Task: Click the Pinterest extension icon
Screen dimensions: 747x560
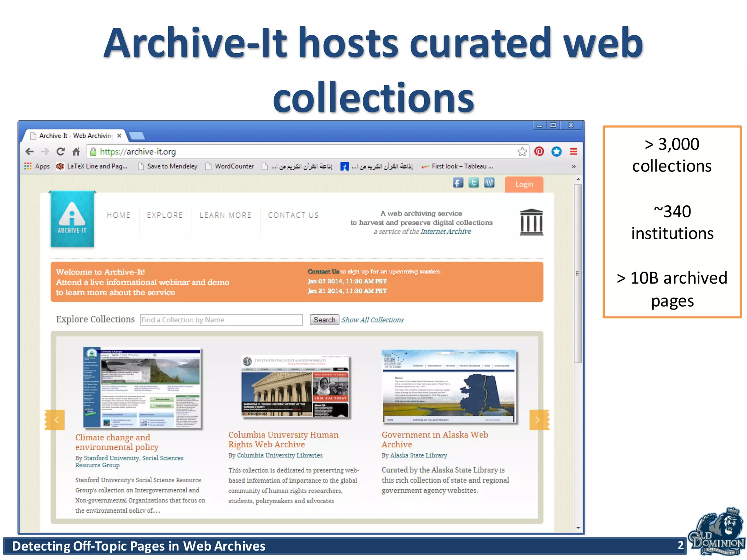Action: [x=539, y=152]
